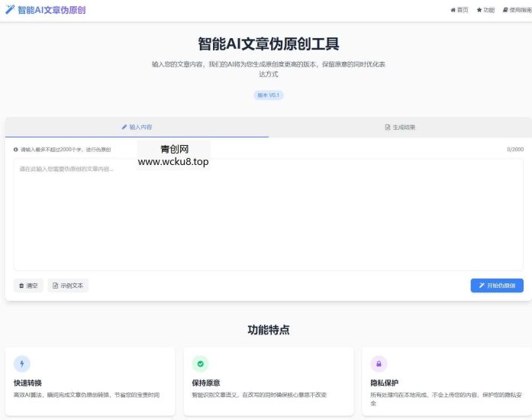Select the 保持原意 feature heading

pos(206,383)
